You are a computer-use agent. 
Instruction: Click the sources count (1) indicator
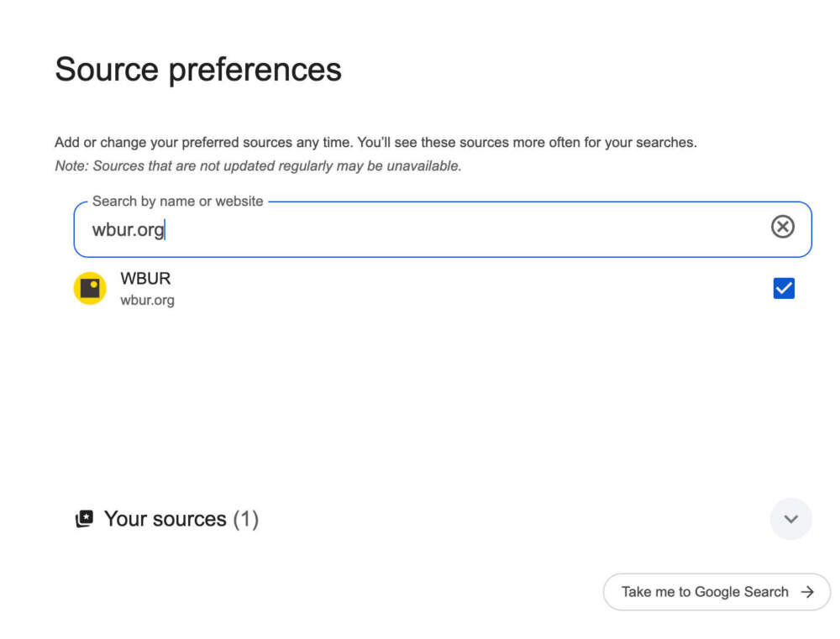coord(245,520)
